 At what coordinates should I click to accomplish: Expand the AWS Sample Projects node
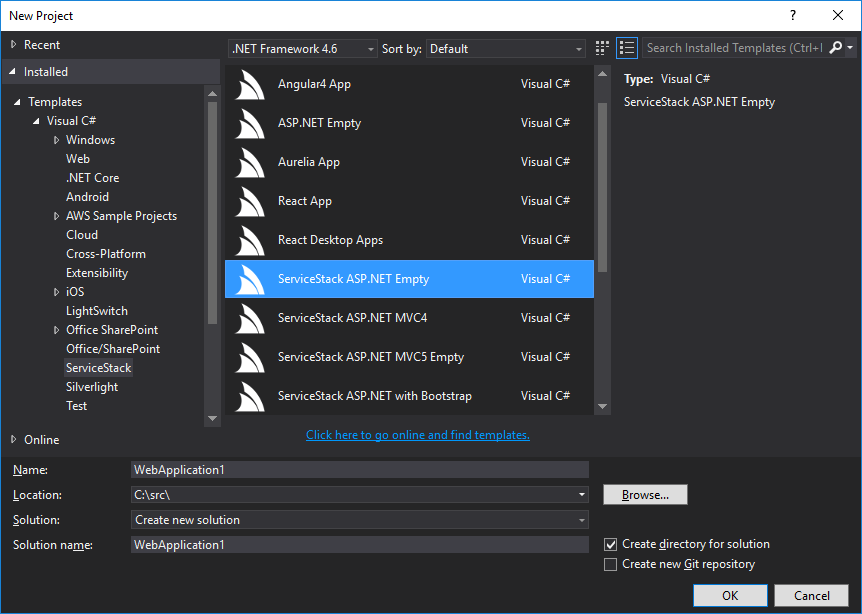click(x=56, y=216)
